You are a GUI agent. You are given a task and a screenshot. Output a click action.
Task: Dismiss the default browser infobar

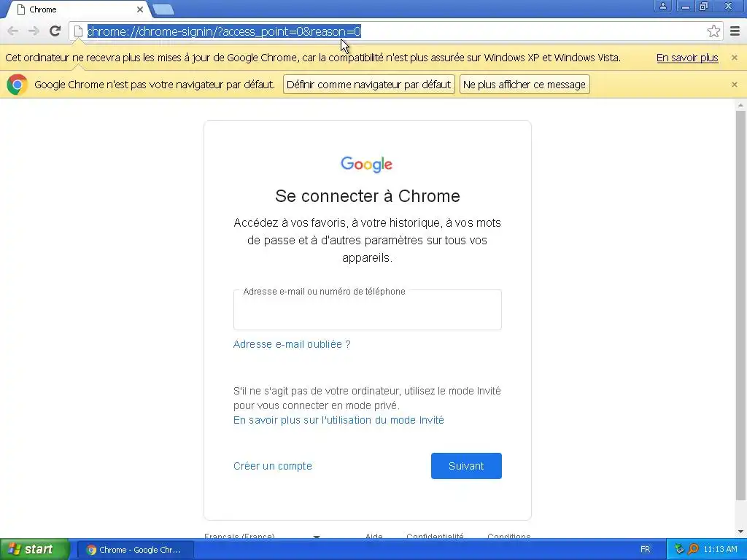point(734,85)
